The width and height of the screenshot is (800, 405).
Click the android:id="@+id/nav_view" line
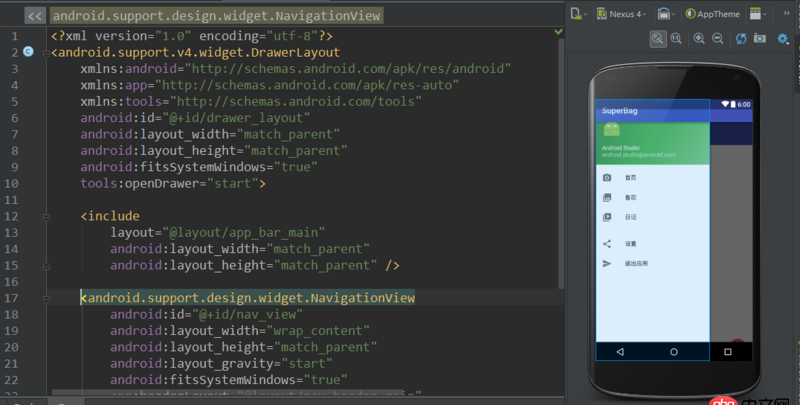point(206,315)
